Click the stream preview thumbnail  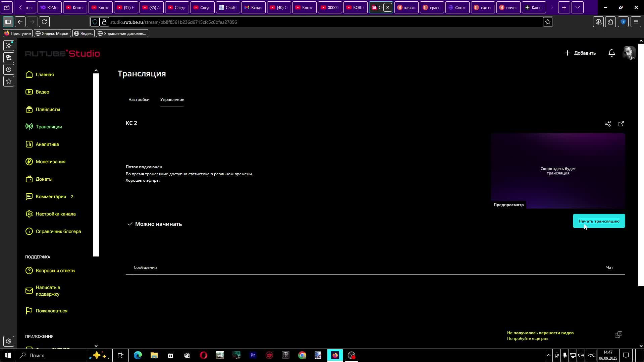pyautogui.click(x=558, y=171)
